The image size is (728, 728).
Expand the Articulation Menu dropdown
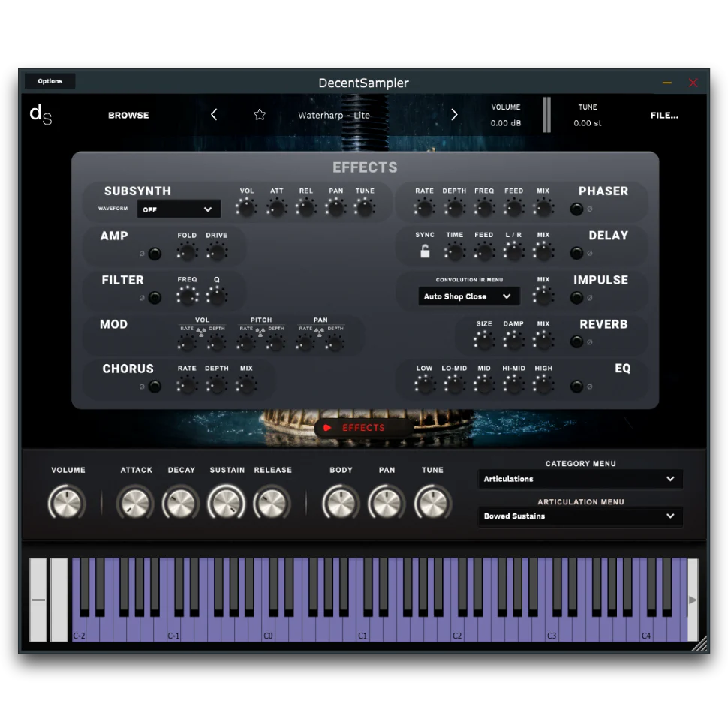[580, 516]
